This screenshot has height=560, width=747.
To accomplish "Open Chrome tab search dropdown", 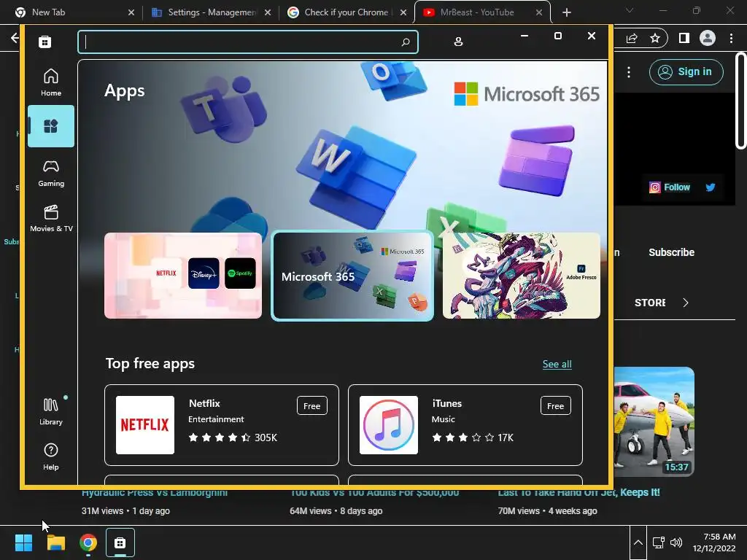I will coord(630,10).
